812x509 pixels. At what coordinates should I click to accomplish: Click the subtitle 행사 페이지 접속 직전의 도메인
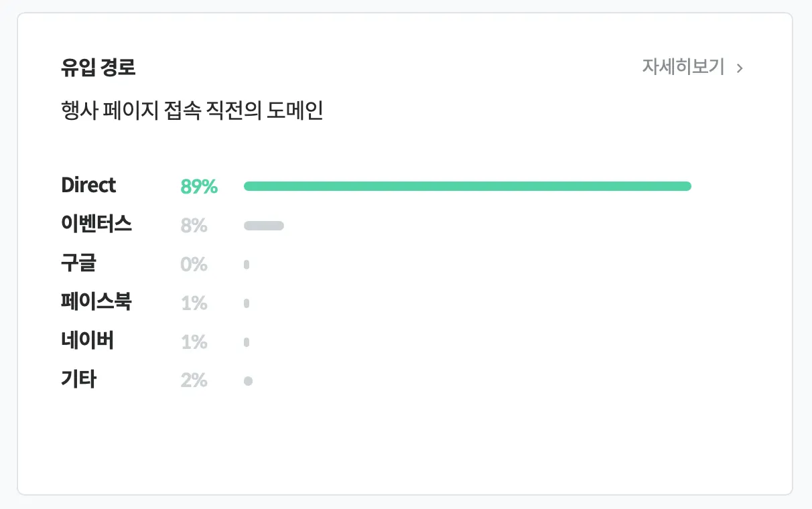pyautogui.click(x=192, y=111)
